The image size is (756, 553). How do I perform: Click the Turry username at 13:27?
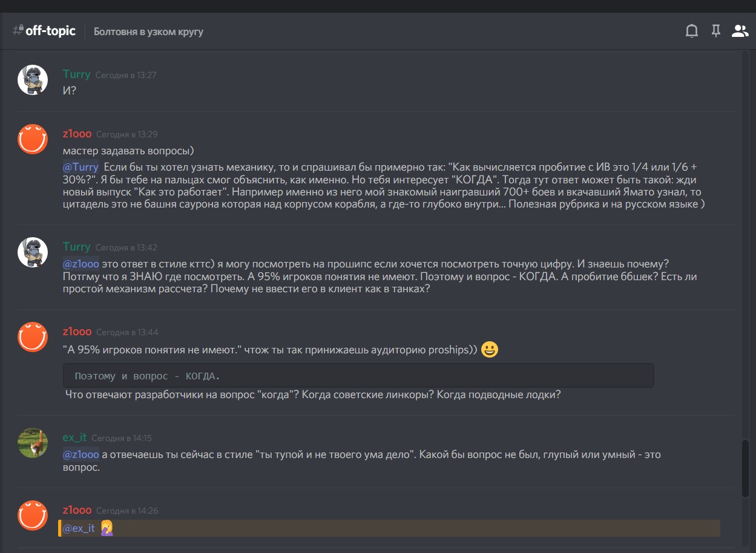point(77,74)
